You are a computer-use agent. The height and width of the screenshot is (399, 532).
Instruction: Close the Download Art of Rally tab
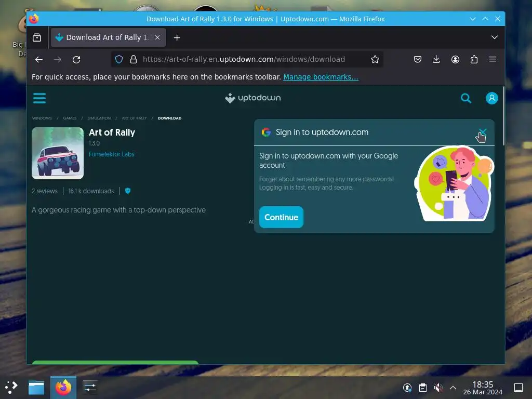(157, 37)
